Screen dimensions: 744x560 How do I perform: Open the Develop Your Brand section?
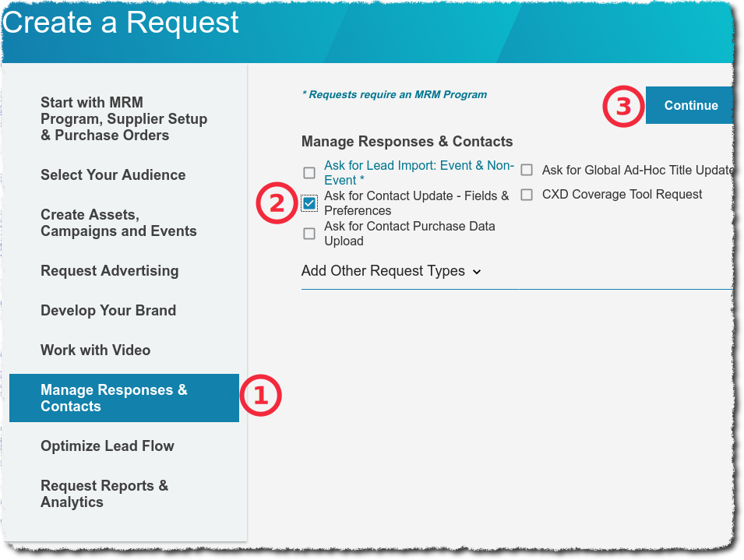click(108, 311)
